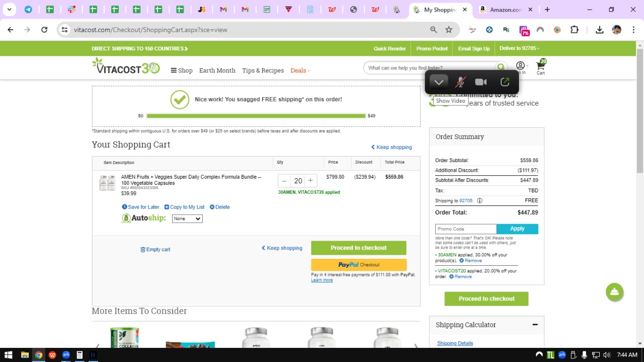Click the green search magnifier button

pos(501,68)
